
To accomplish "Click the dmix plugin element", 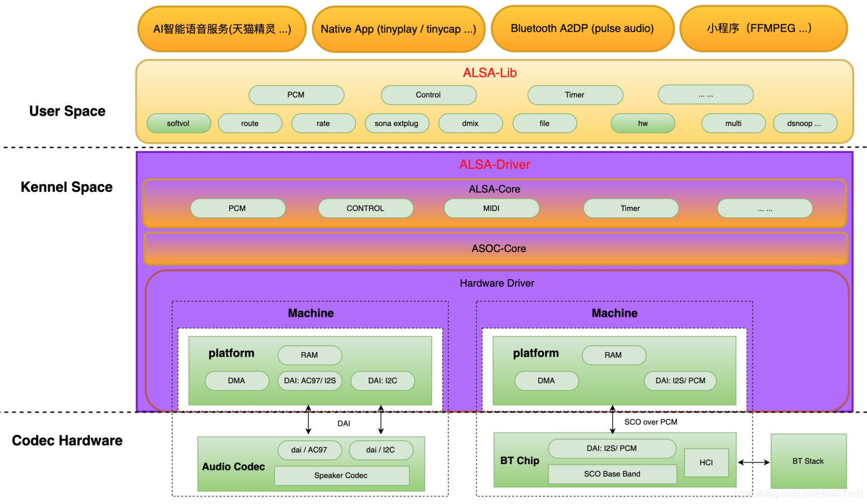I will [x=470, y=123].
